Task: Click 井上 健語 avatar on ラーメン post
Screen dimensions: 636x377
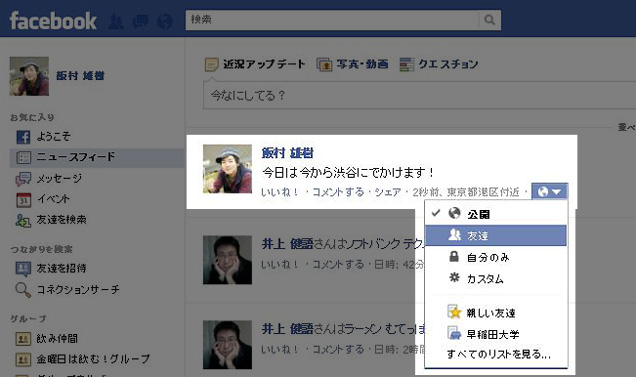Action: [228, 345]
